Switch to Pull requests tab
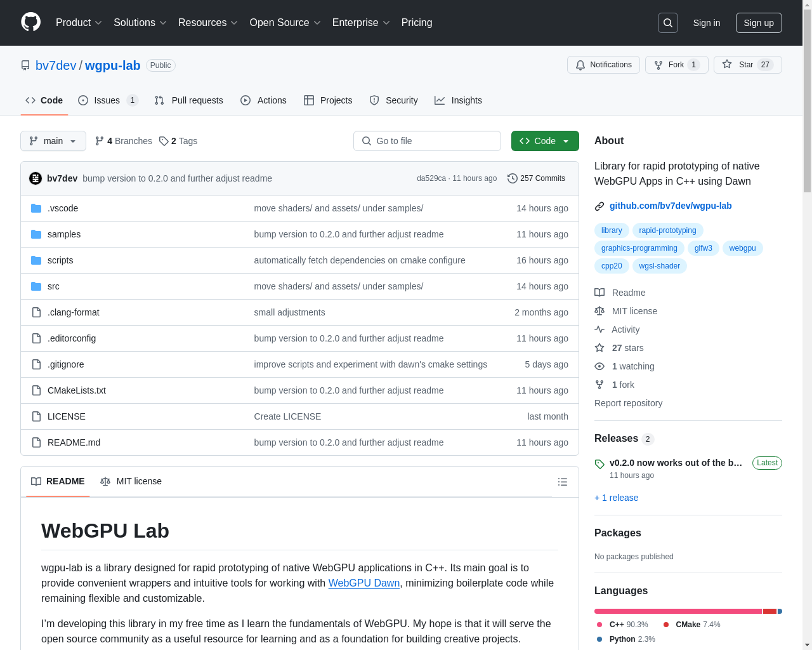This screenshot has height=650, width=812. 189,100
